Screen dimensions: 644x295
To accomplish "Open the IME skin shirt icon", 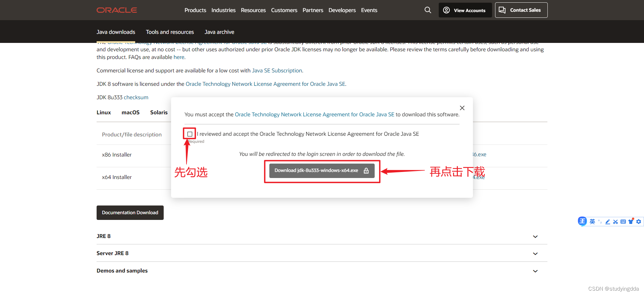I will pos(631,221).
